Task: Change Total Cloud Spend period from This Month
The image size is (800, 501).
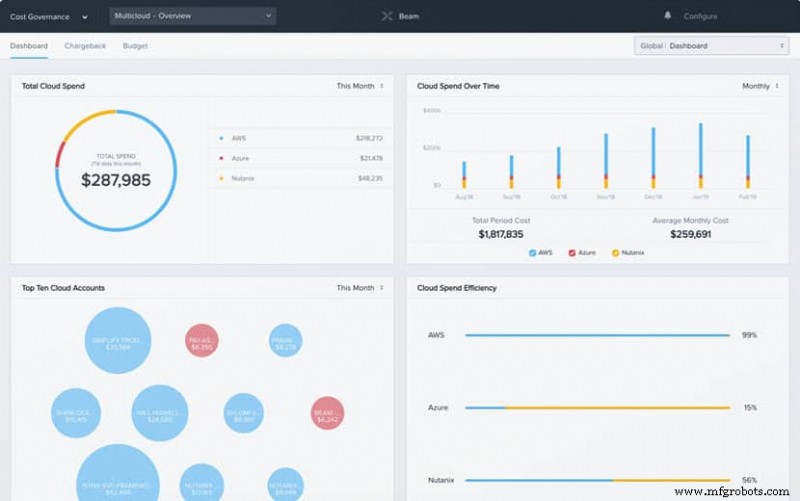Action: pyautogui.click(x=360, y=86)
